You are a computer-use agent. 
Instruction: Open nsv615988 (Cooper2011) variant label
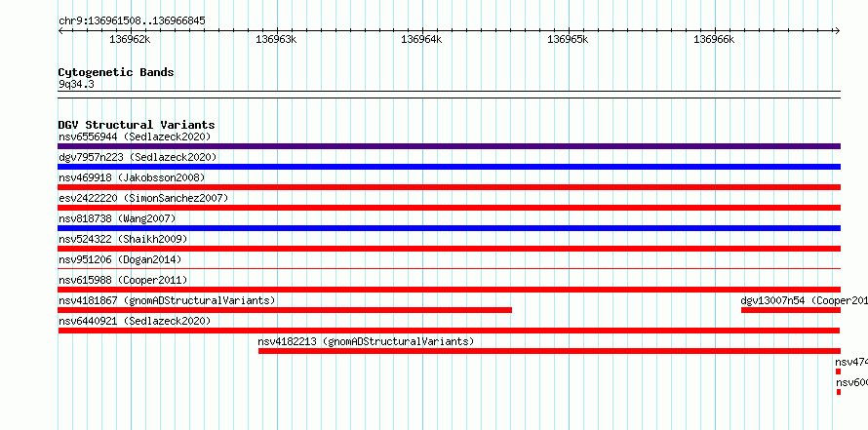(x=123, y=280)
